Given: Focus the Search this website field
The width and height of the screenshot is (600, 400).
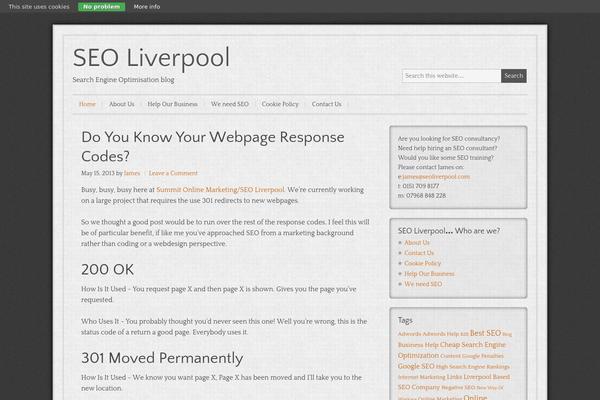Looking at the screenshot, I should pos(451,76).
